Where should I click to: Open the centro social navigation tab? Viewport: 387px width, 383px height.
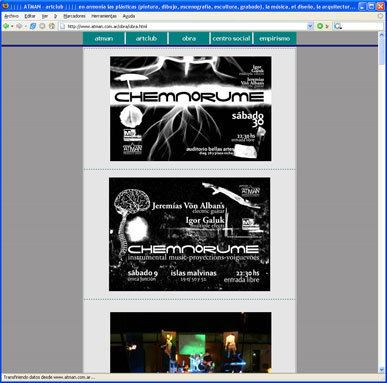(x=231, y=38)
